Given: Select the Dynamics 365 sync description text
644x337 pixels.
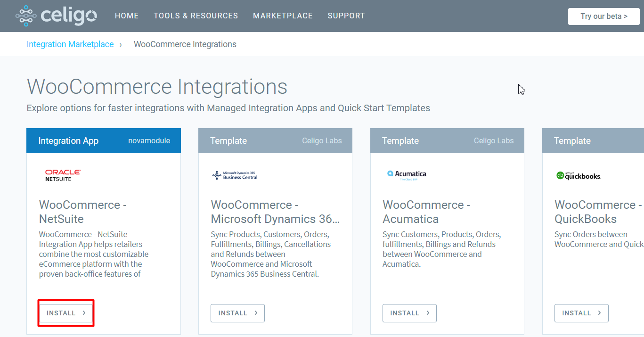Looking at the screenshot, I should coord(271,254).
